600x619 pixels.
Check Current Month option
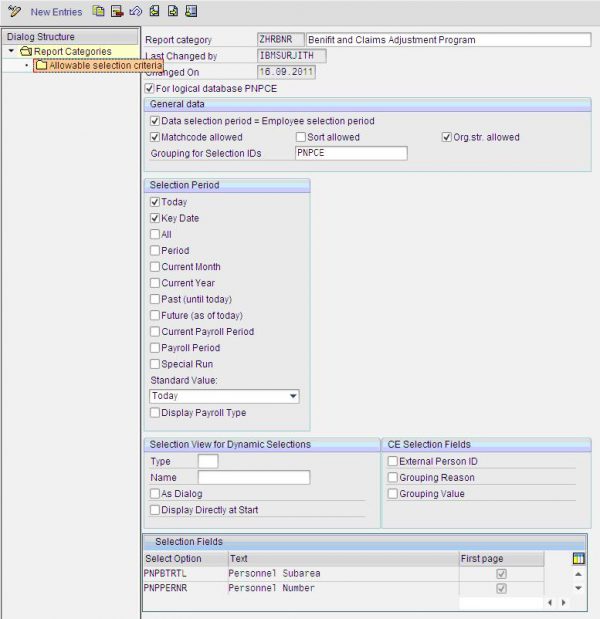(x=155, y=266)
